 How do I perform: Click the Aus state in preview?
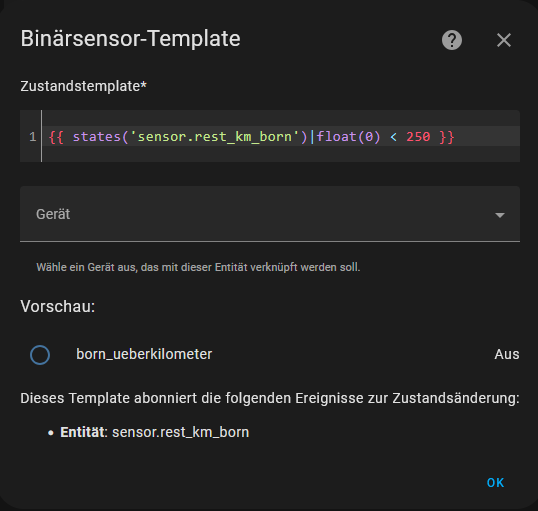click(506, 354)
